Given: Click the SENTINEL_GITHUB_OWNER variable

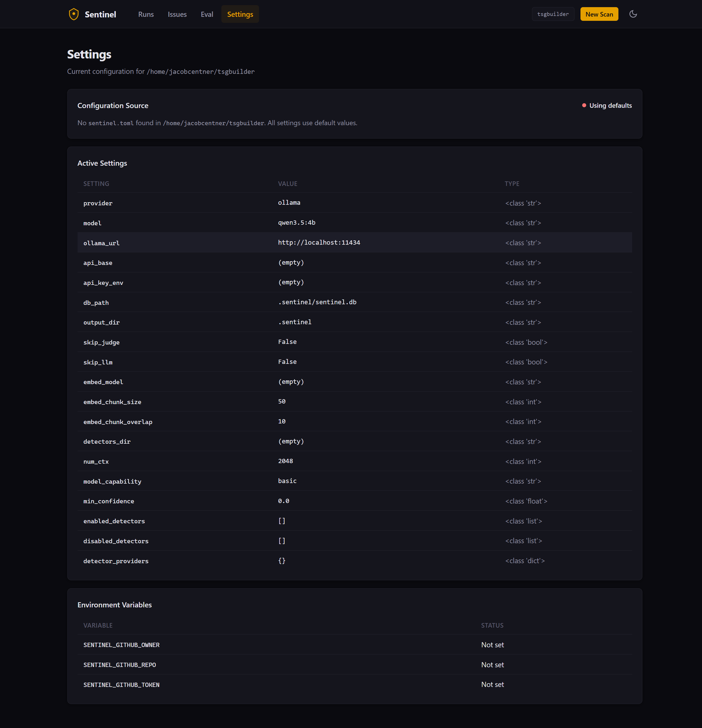Looking at the screenshot, I should tap(122, 645).
